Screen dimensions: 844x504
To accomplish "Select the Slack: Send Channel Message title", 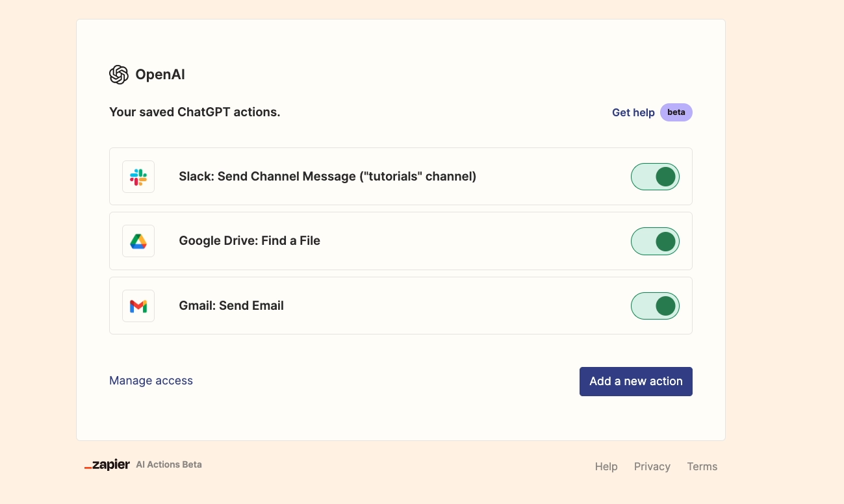I will point(327,176).
